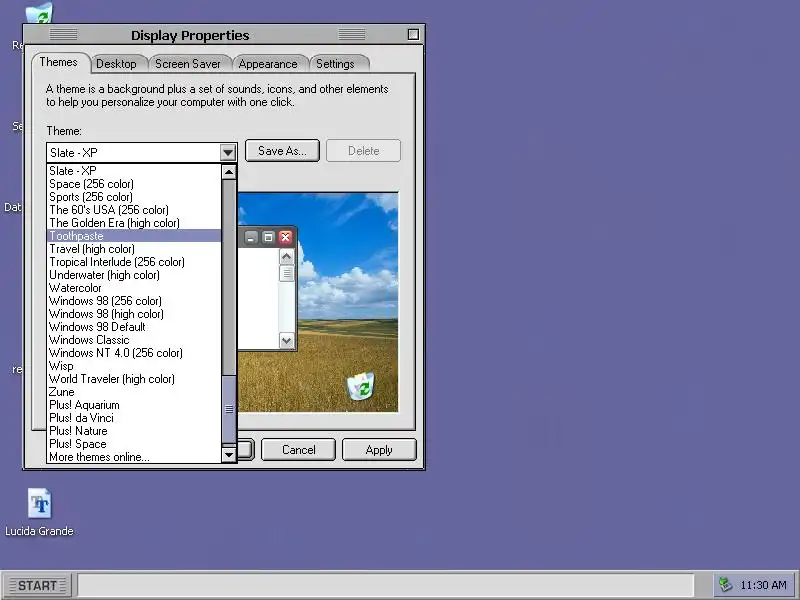The image size is (800, 600).
Task: Choose Tropical Interlude (256 color)
Action: click(x=134, y=262)
